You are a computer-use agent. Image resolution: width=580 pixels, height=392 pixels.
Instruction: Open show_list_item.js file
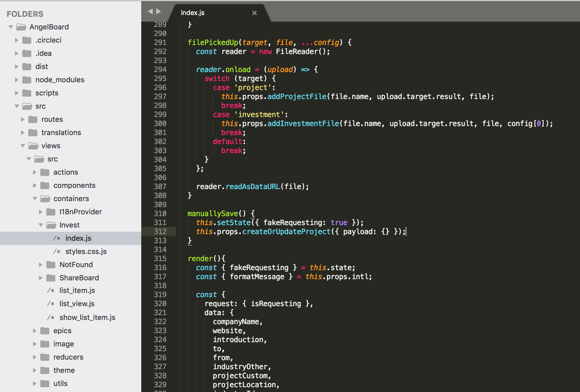(87, 318)
